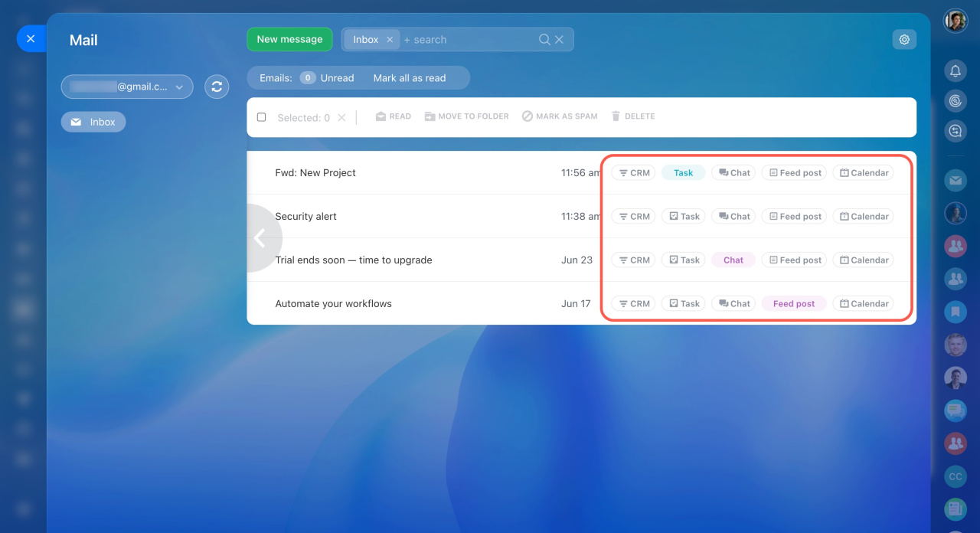
Task: Click the left arrow collapse handle
Action: 260,238
